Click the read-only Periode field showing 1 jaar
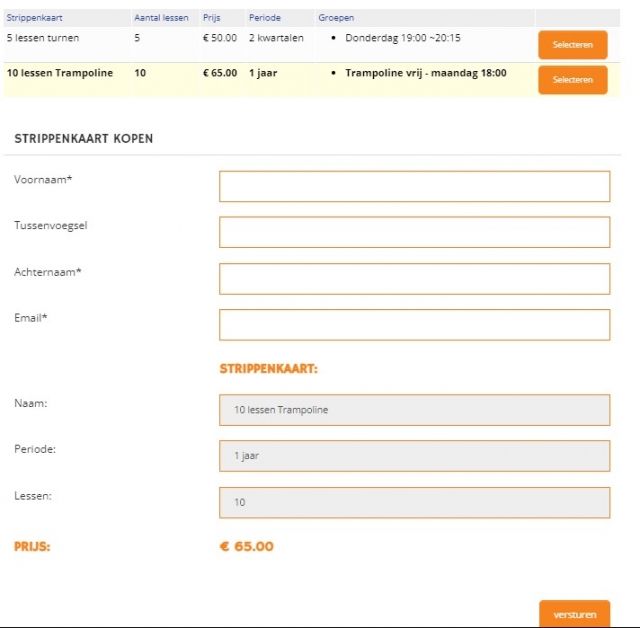This screenshot has width=640, height=628. point(414,456)
